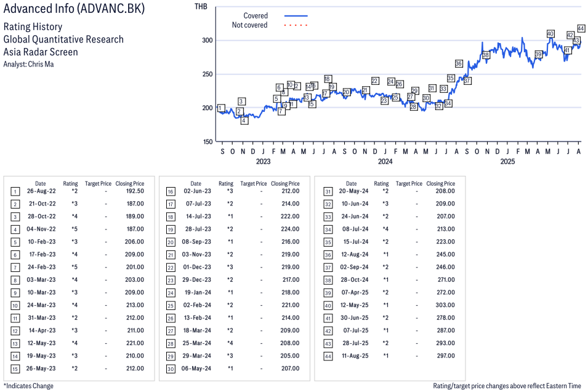
Task: Click the numbered box 16 in the table
Action: 171,192
